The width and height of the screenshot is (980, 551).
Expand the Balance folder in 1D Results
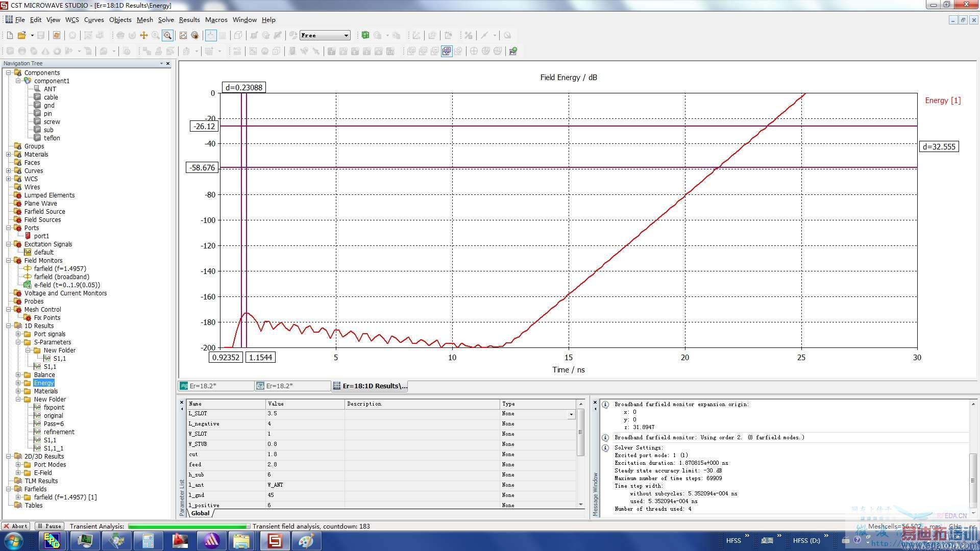pyautogui.click(x=18, y=374)
